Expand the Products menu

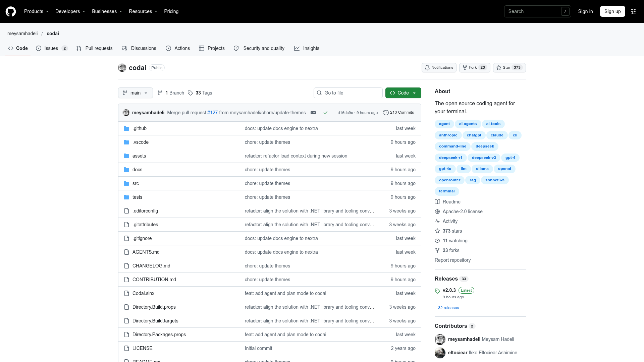tap(36, 11)
